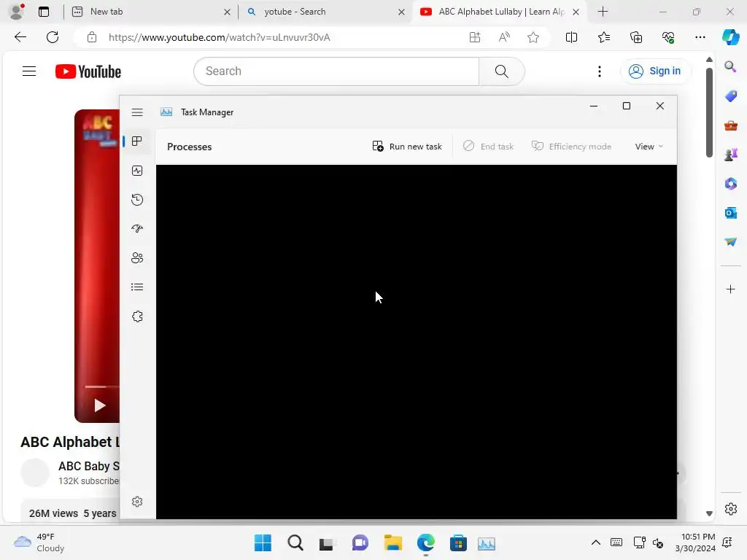747x560 pixels.
Task: Click the address bar URL
Action: click(x=219, y=38)
